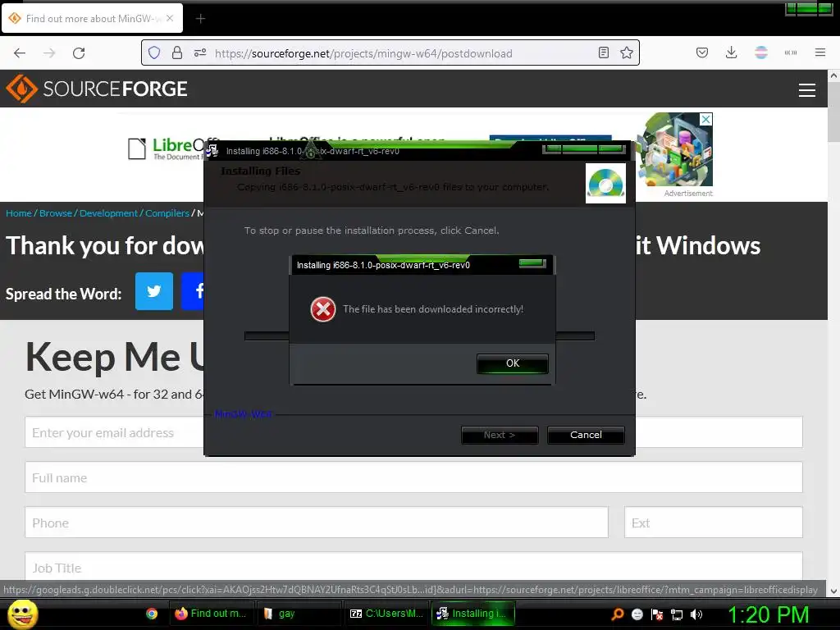
Task: Open the volume speaker tray icon
Action: (696, 614)
